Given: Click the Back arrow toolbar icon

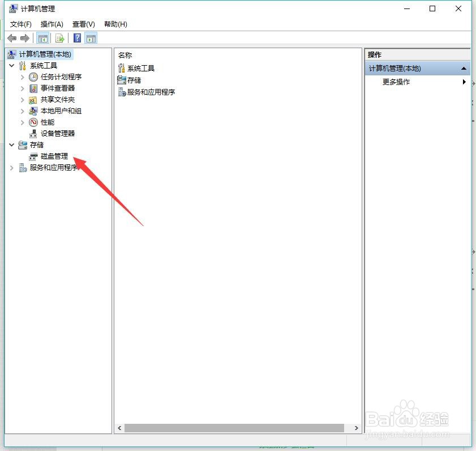Looking at the screenshot, I should [12, 39].
